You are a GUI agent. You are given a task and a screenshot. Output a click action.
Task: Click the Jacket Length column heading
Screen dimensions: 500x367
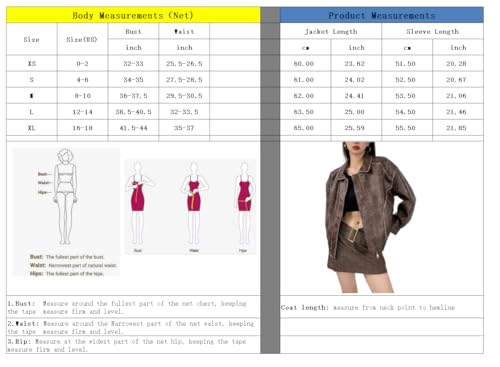tap(331, 31)
